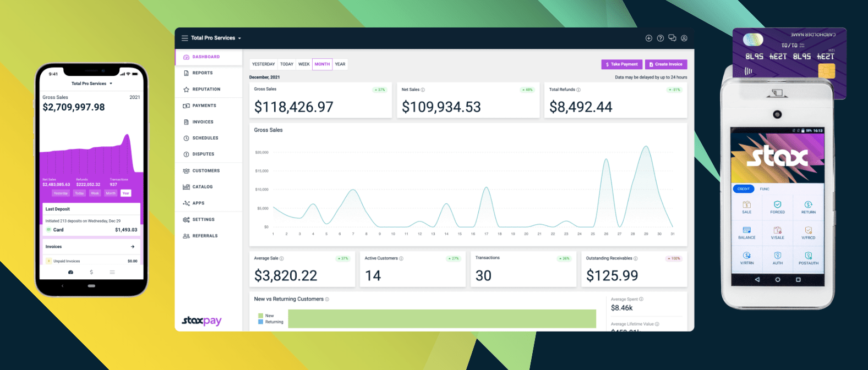
Task: Click the hamburger menu icon beside Total Pro Services
Action: 185,38
